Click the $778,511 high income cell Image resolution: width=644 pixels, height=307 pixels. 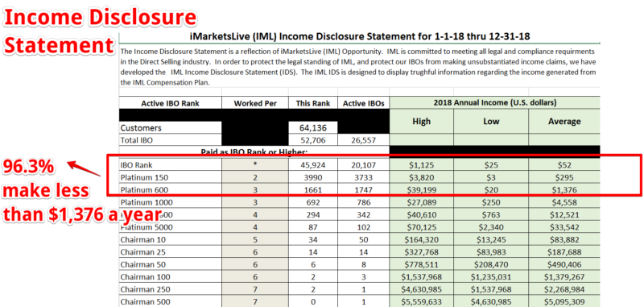(421, 264)
